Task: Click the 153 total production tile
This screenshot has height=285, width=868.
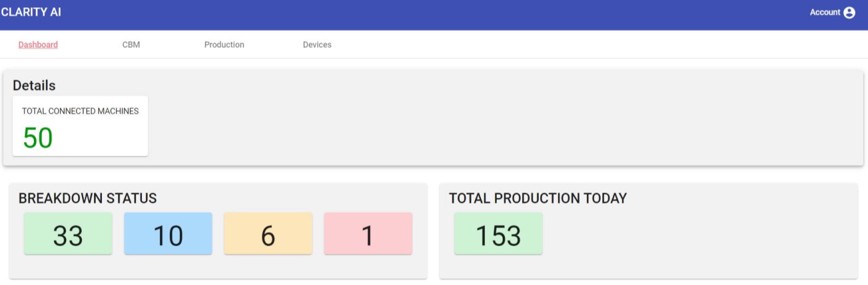Action: tap(498, 233)
